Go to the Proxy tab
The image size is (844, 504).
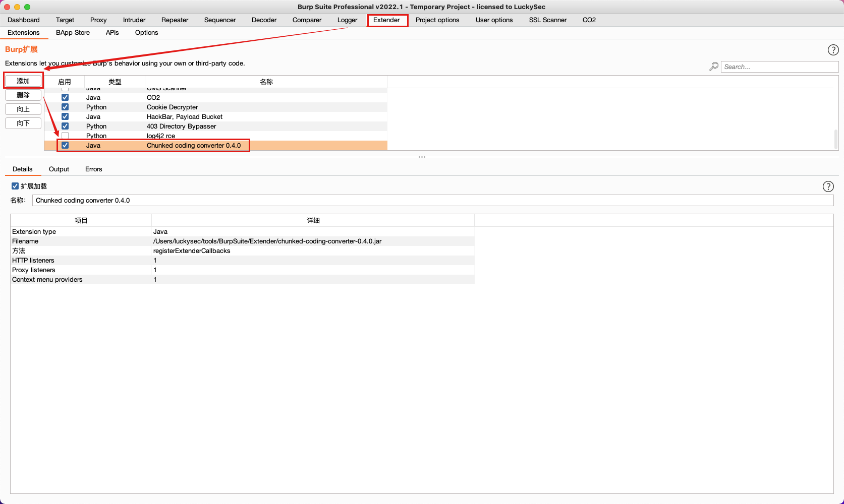(x=98, y=20)
